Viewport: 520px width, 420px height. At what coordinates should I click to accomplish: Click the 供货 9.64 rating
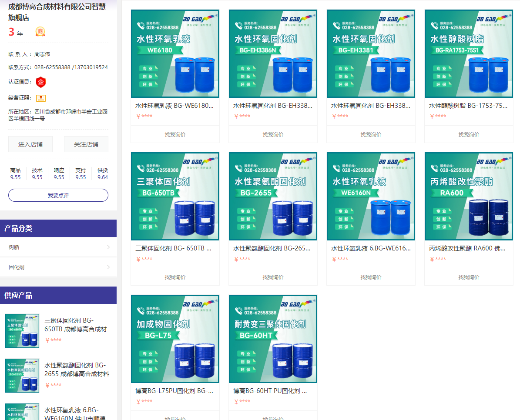(103, 173)
